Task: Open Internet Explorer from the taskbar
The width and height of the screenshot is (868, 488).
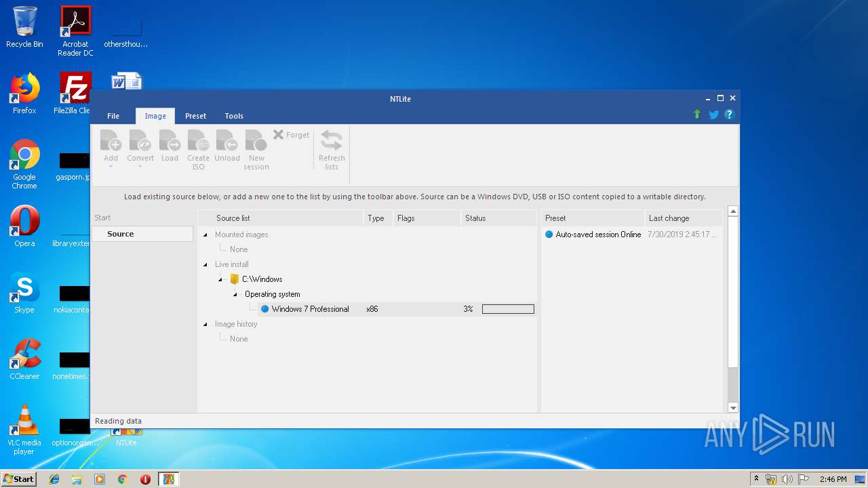Action: point(54,479)
